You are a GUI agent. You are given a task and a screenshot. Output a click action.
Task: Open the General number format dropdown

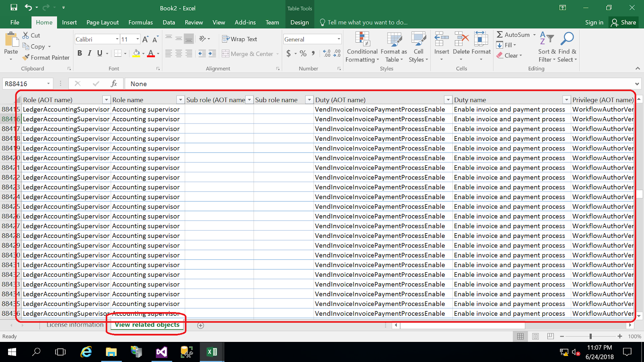[339, 39]
